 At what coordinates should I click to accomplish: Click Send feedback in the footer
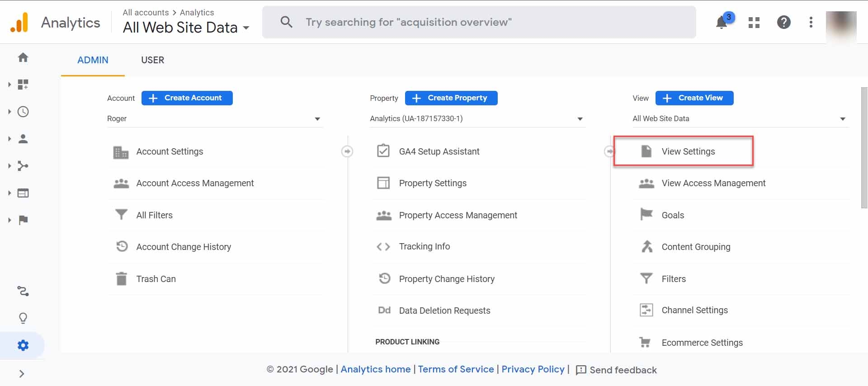(616, 370)
